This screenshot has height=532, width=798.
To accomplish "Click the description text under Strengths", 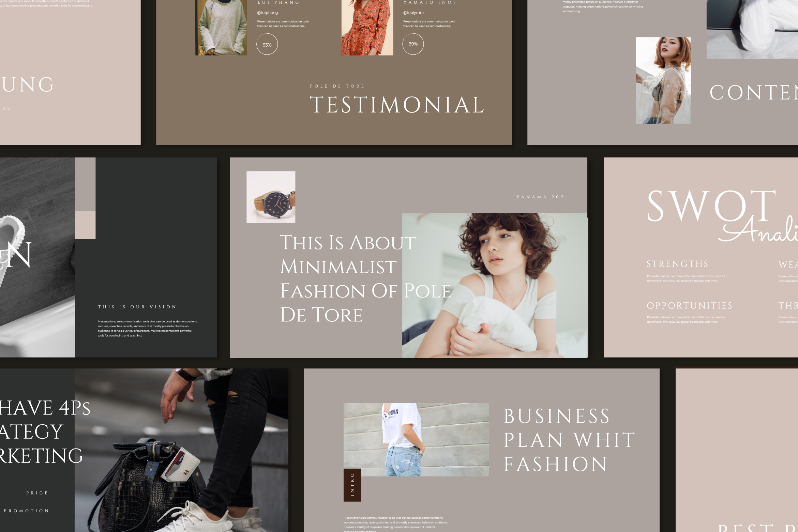I will click(x=686, y=278).
